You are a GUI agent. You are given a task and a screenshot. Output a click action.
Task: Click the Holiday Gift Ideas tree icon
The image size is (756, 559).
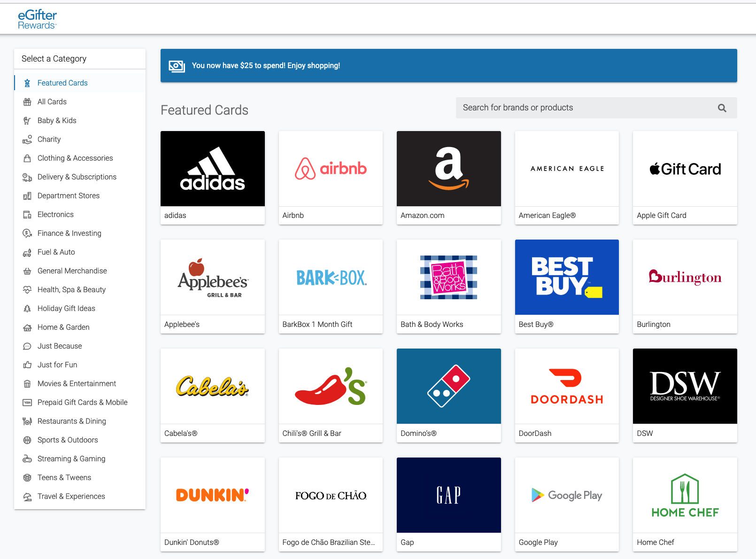point(27,309)
